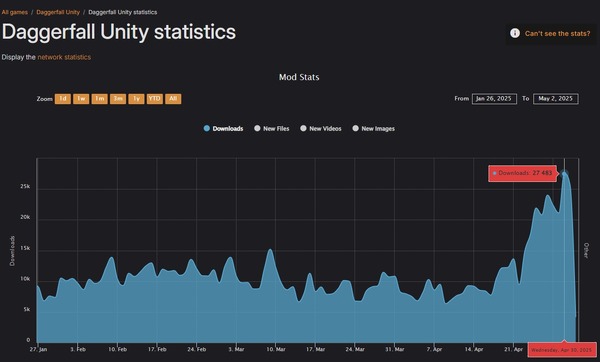Click the highlighted peak data point on chart
Viewport: 600px width, 362px height.
tap(564, 174)
